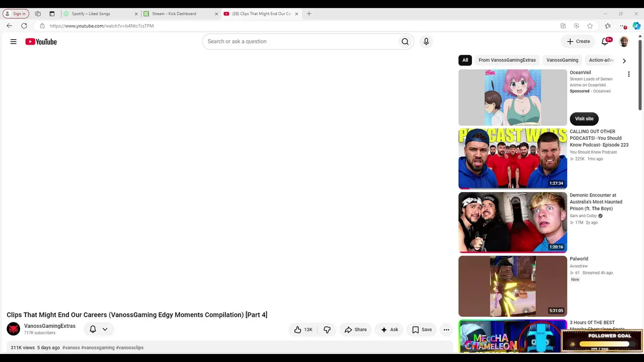The image size is (644, 362).
Task: Click the apps icon in address bar
Action: (563, 26)
